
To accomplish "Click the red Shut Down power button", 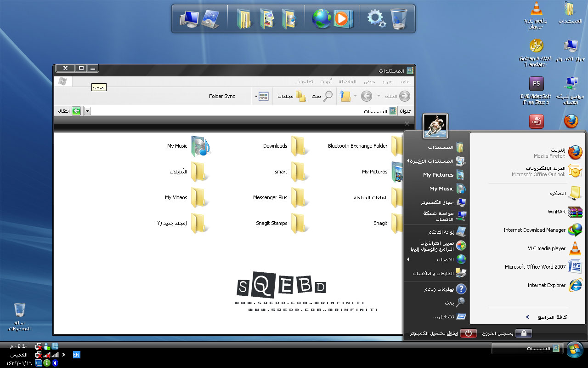I will (468, 333).
